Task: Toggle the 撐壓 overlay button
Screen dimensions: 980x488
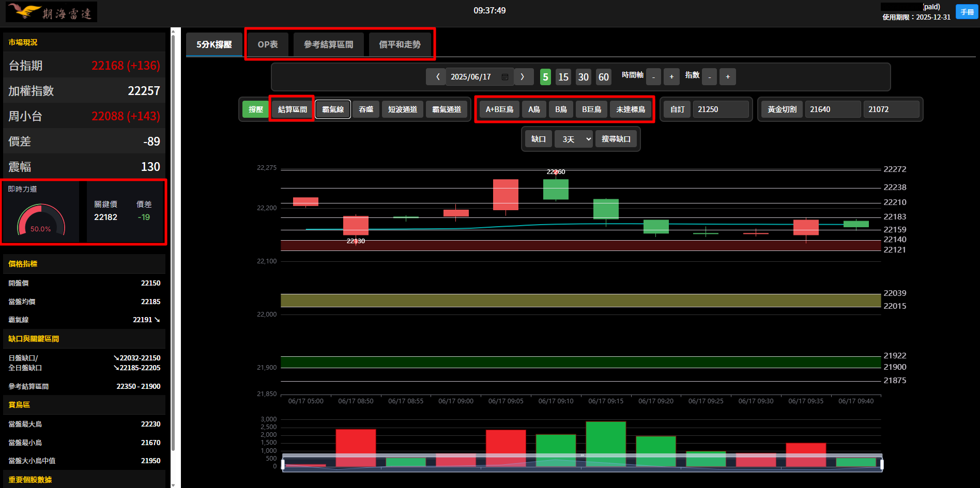Action: pos(255,109)
